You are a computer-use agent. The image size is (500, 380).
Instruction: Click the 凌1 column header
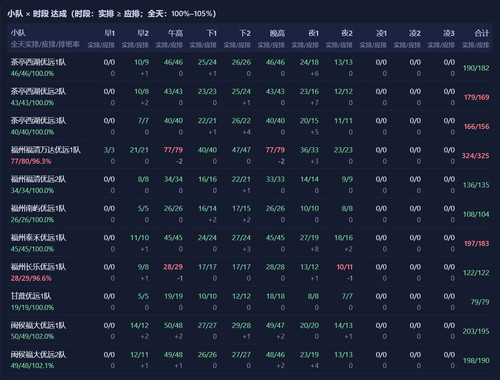[x=381, y=33]
